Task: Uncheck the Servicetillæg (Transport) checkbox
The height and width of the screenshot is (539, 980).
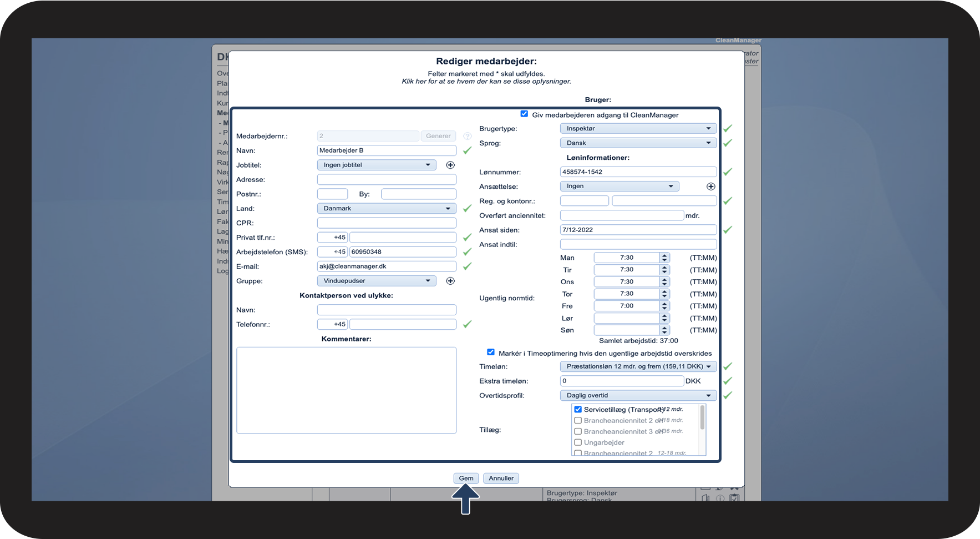Action: (578, 410)
